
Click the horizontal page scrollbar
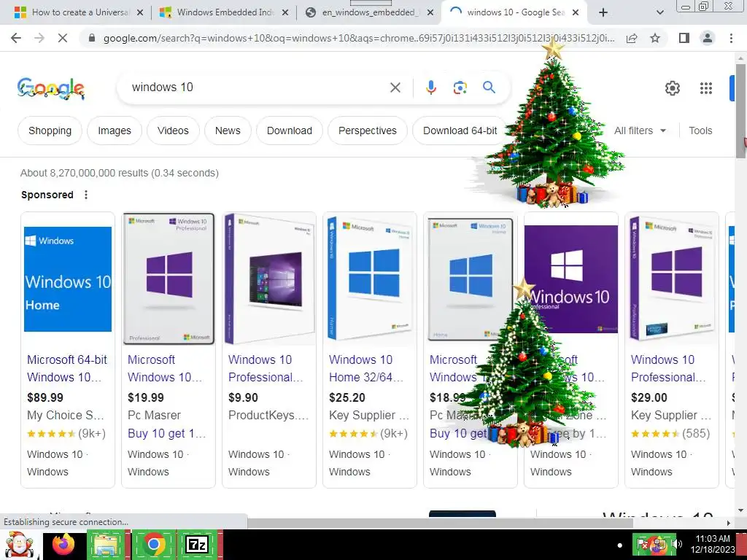click(440, 523)
